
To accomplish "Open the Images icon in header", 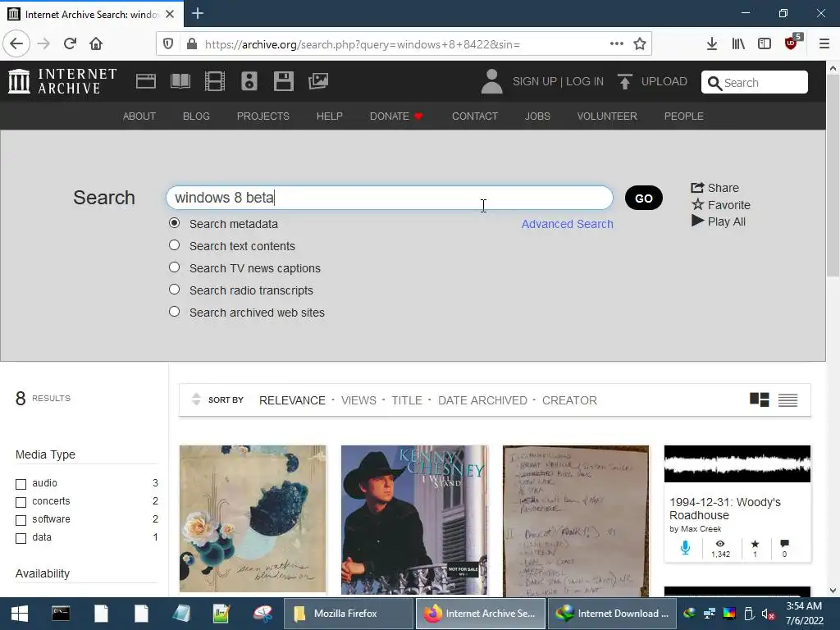I will [318, 81].
